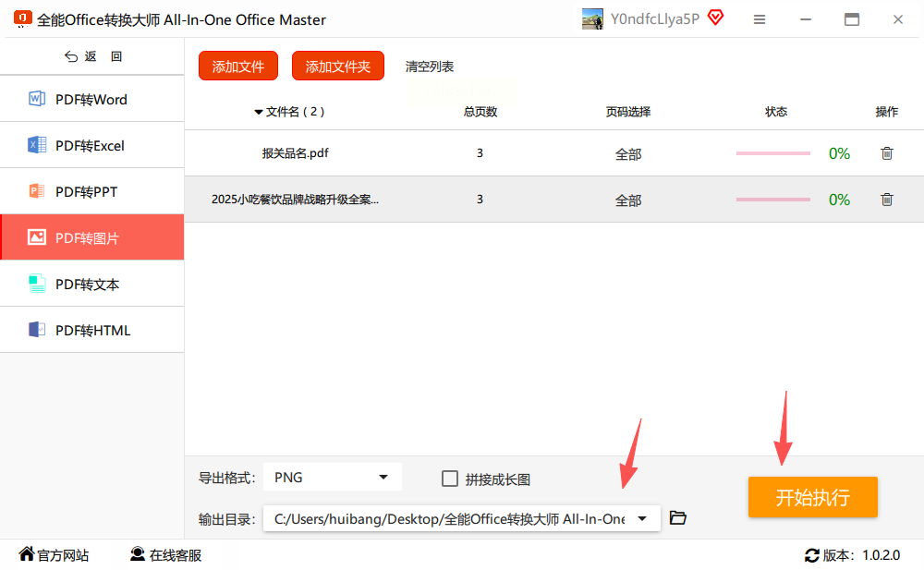Click the 在线客服 support agent icon
924x570 pixels.
pyautogui.click(x=138, y=553)
